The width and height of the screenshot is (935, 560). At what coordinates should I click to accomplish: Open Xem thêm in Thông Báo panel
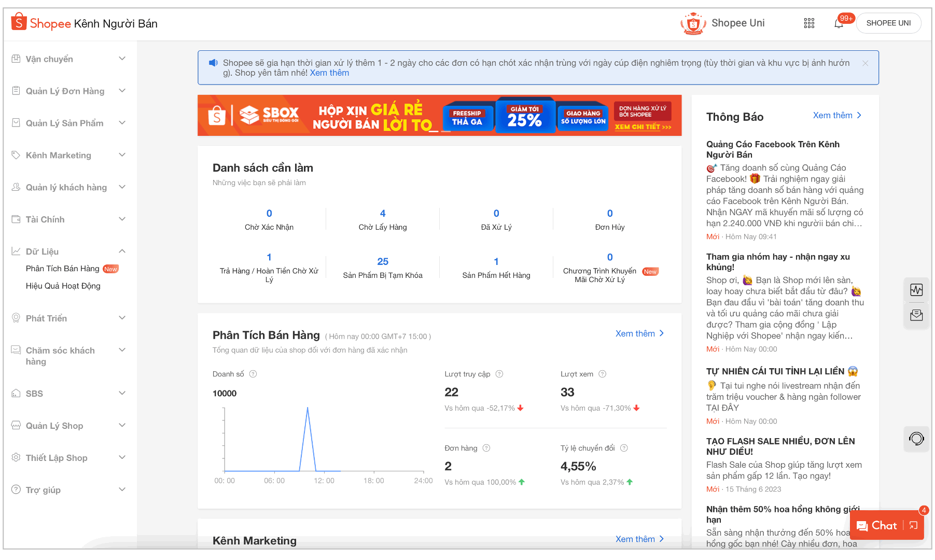click(x=837, y=115)
